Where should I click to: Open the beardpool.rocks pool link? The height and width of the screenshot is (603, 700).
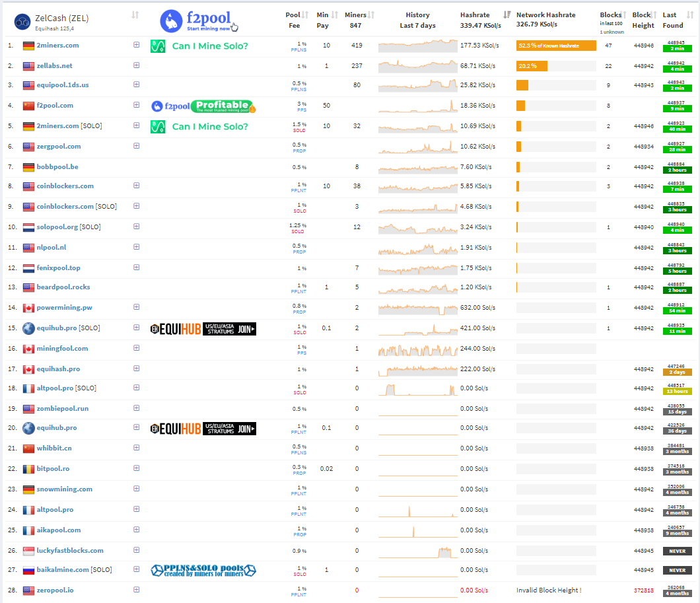(x=63, y=287)
